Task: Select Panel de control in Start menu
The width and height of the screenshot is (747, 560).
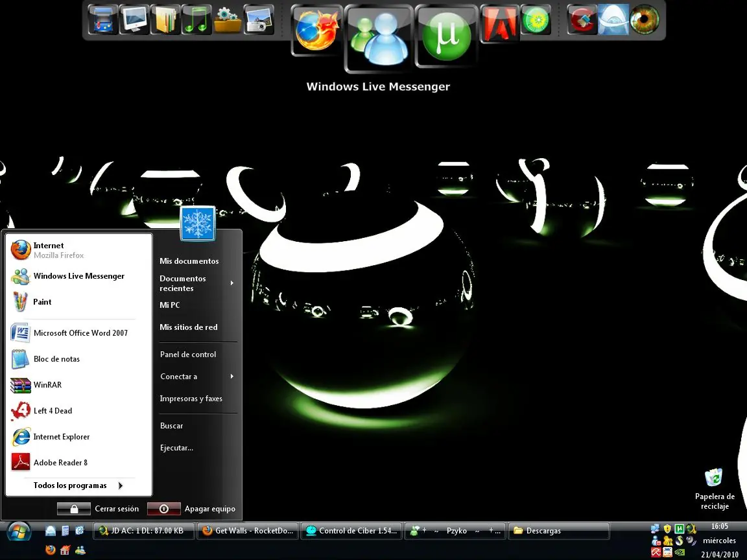Action: coord(188,355)
